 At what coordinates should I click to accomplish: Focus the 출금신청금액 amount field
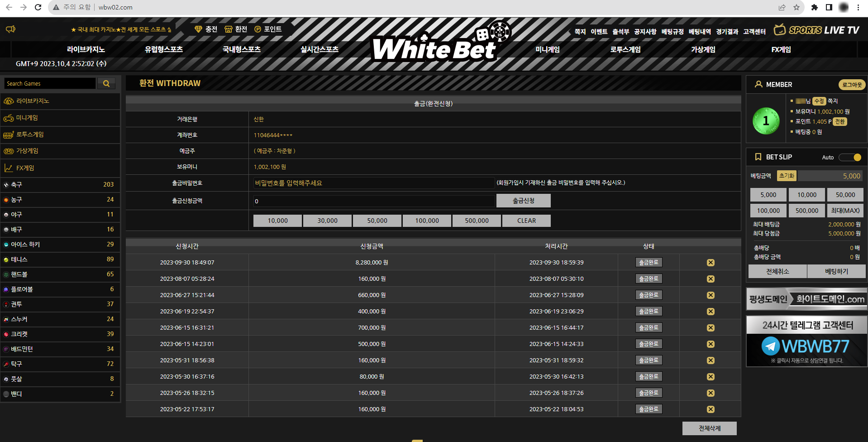click(374, 201)
